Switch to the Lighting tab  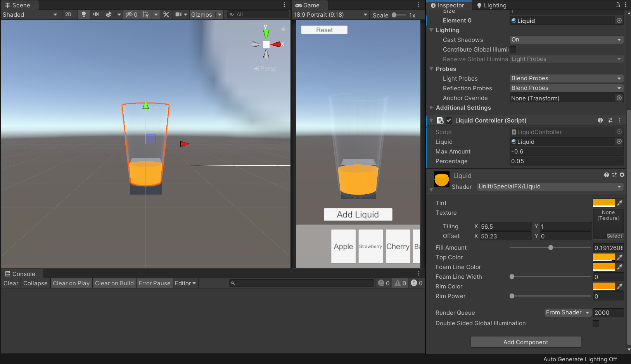click(492, 5)
